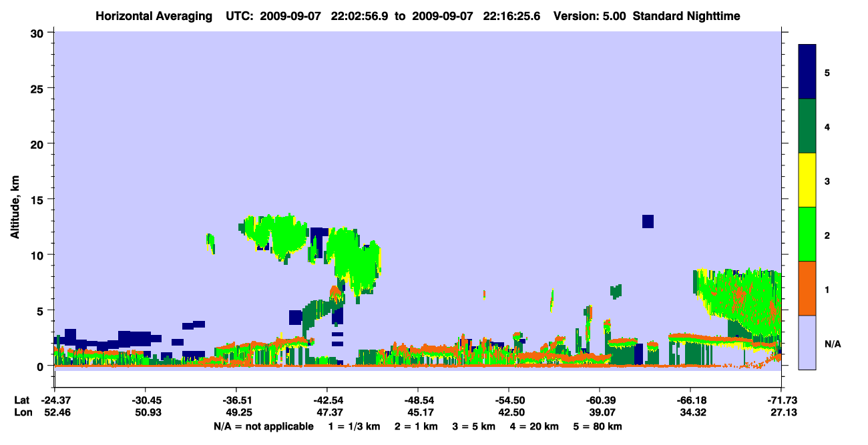Click the '5 = 80 km' legend entry
Image resolution: width=868 pixels, height=445 pixels.
coord(599,426)
